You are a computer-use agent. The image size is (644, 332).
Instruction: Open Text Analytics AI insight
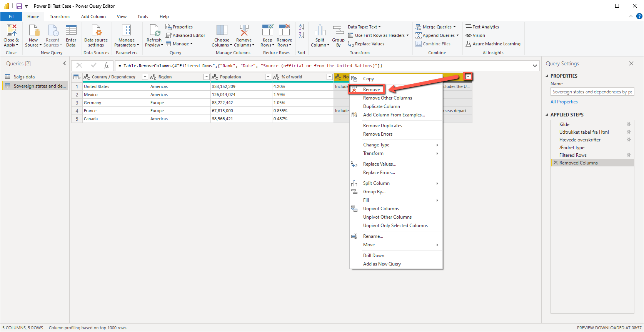482,27
